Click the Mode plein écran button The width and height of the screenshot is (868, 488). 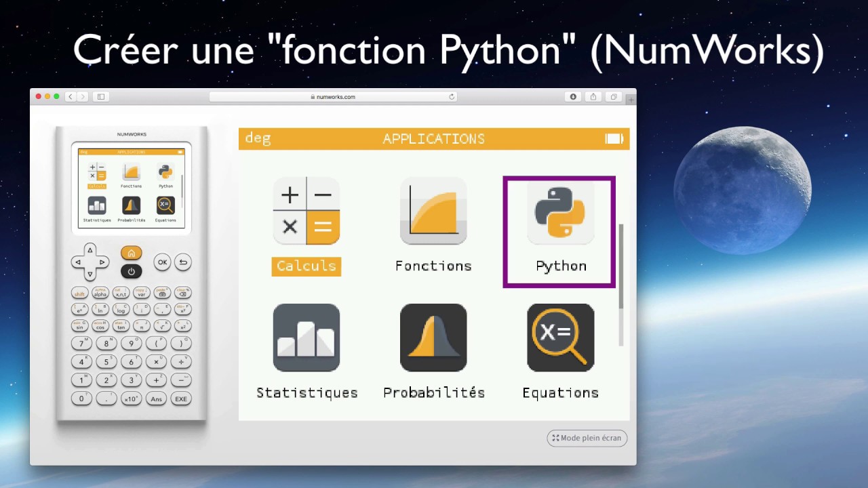pyautogui.click(x=587, y=438)
